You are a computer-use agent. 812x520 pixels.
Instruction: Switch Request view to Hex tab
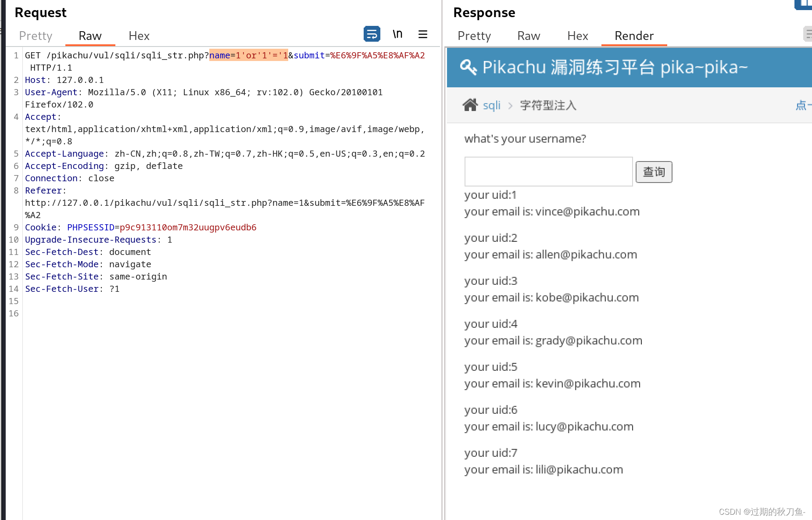tap(139, 36)
